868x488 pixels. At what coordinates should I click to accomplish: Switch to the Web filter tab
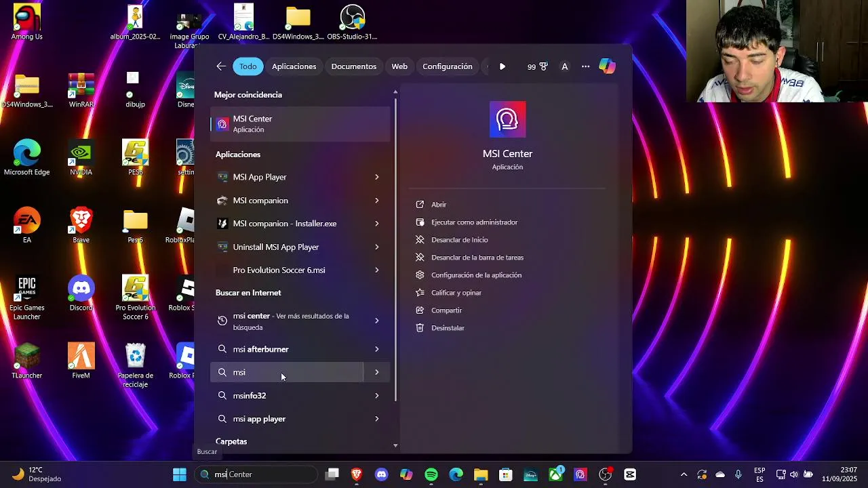[399, 66]
